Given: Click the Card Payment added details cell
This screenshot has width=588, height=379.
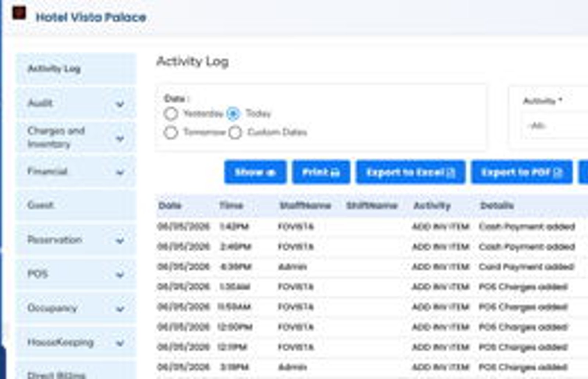Looking at the screenshot, I should 526,267.
